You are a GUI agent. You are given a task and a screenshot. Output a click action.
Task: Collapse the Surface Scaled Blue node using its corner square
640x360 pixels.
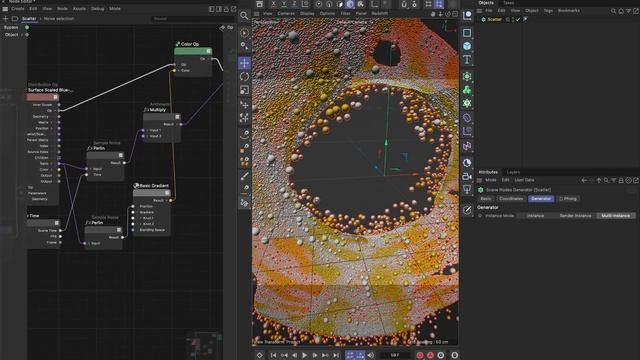click(56, 97)
